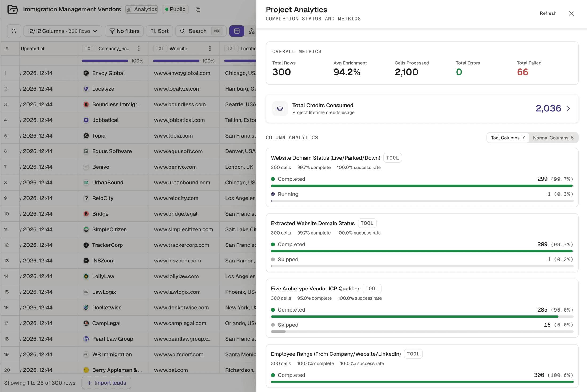Open the Company_name column options menu
The width and height of the screenshot is (587, 392).
[138, 49]
